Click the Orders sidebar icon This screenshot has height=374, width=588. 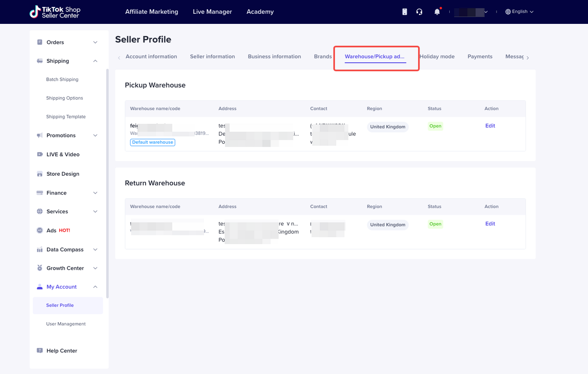coord(40,42)
